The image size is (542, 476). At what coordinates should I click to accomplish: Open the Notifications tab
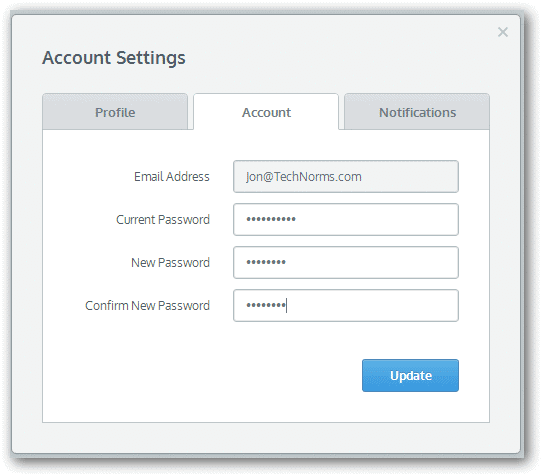(417, 112)
